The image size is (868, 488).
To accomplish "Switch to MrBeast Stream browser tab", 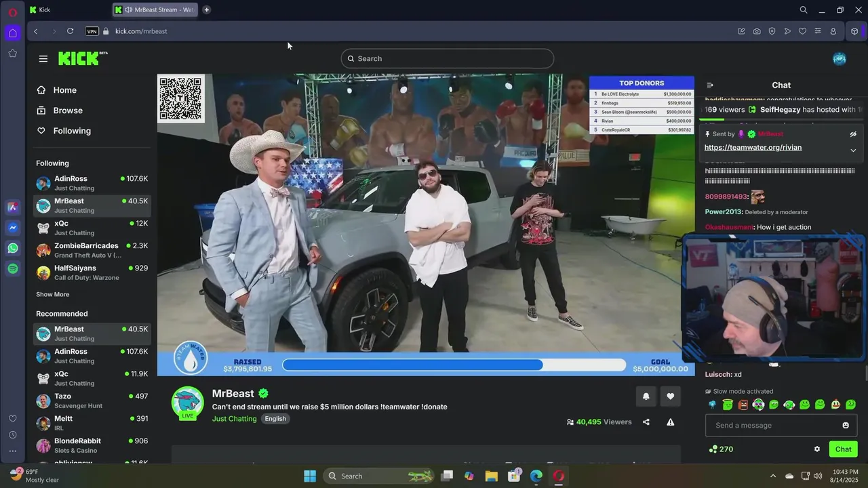I will coord(156,9).
